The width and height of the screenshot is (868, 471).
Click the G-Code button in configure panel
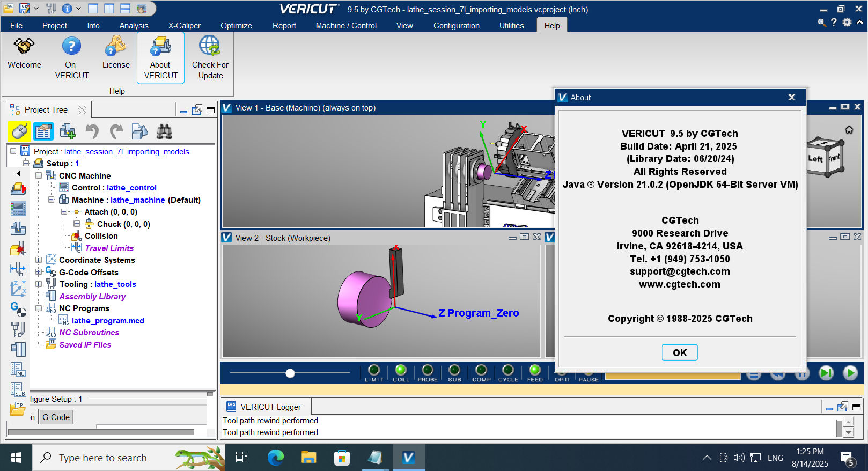pos(56,417)
